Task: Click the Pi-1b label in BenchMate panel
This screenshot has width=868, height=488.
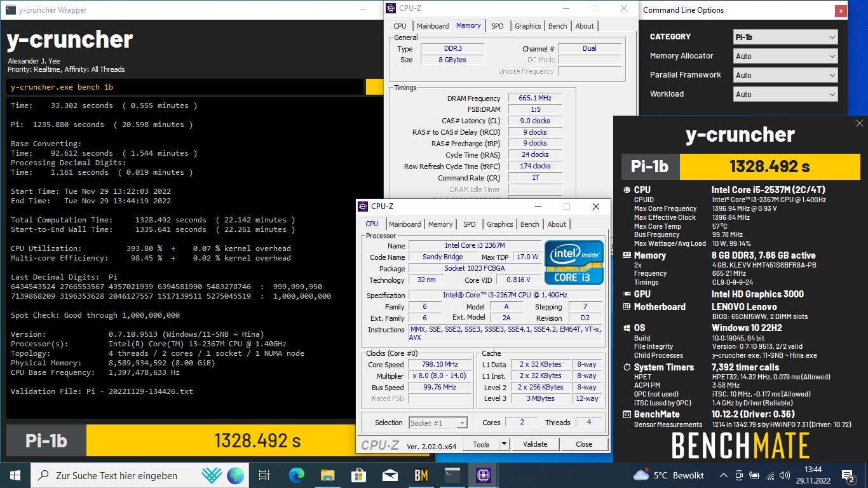Action: [650, 166]
